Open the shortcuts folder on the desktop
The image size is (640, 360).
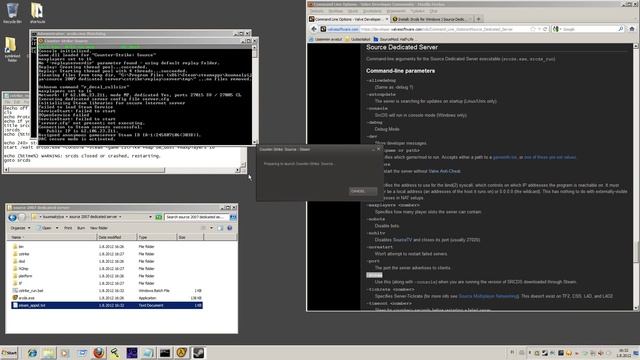pyautogui.click(x=37, y=12)
